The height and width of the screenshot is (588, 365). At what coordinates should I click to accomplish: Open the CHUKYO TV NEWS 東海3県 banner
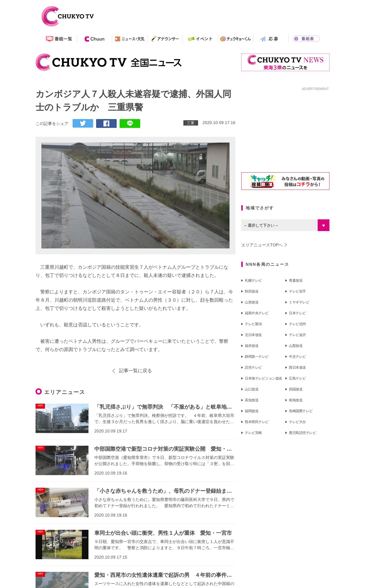click(285, 62)
